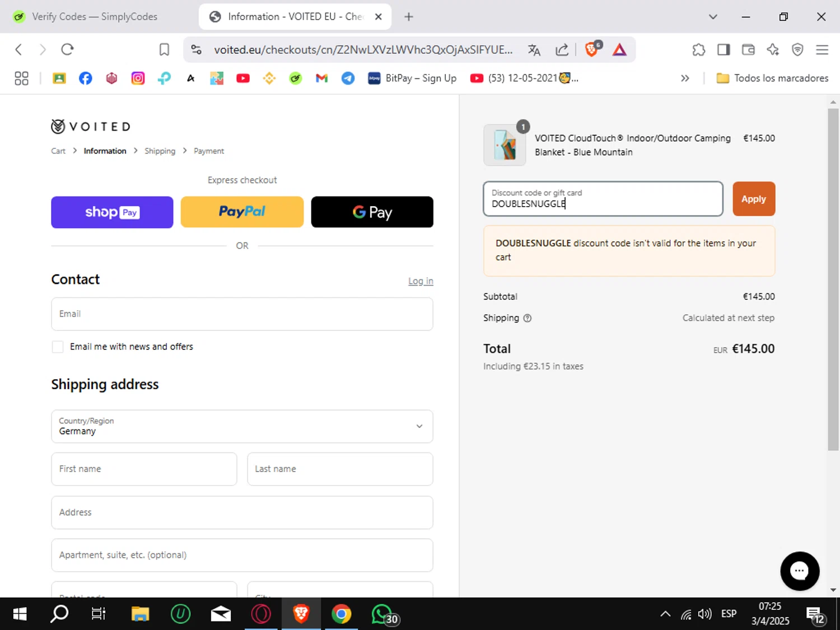Tick Email me with news and offers

pos(58,347)
